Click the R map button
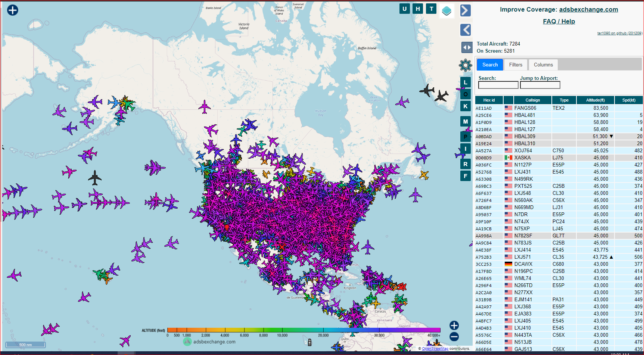The height and width of the screenshot is (355, 644). coord(465,164)
